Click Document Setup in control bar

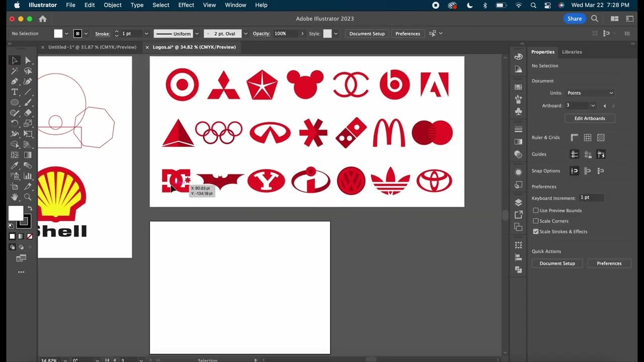click(x=367, y=34)
